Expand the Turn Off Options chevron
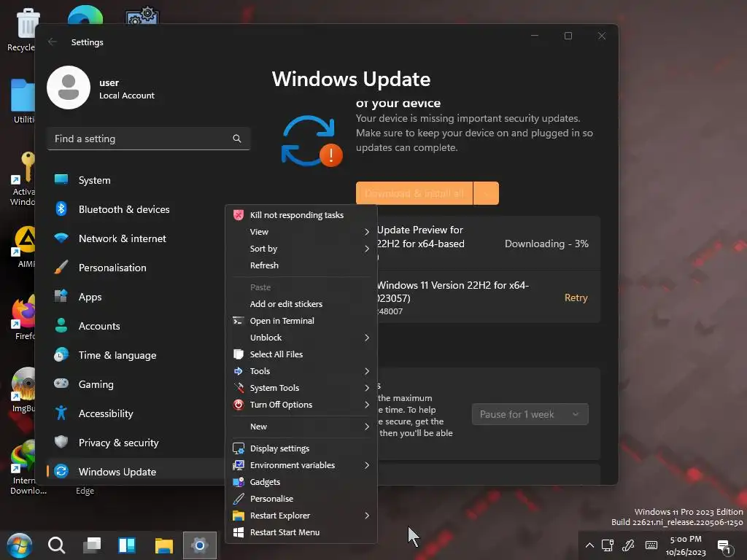This screenshot has height=560, width=747. [x=367, y=405]
